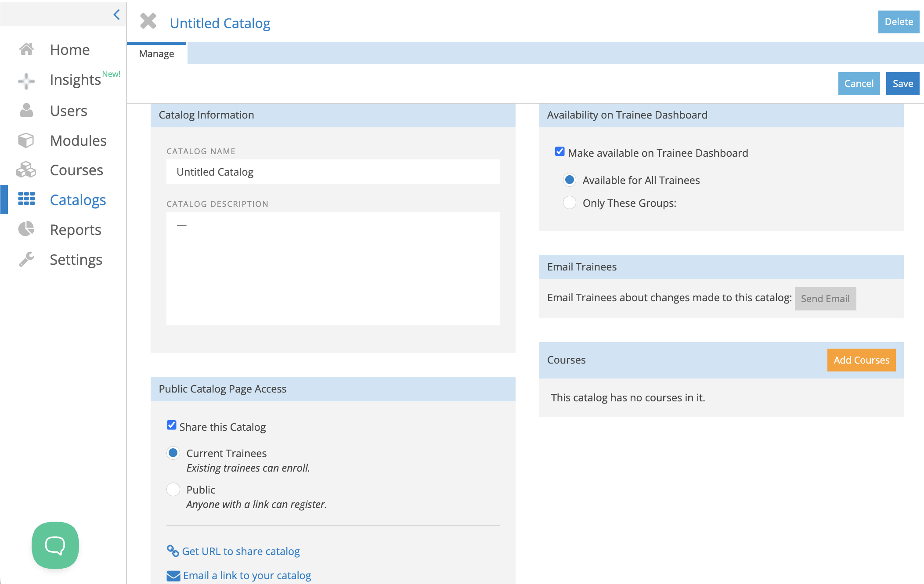
Task: Click the 'This catalog has no courses' text
Action: click(628, 398)
